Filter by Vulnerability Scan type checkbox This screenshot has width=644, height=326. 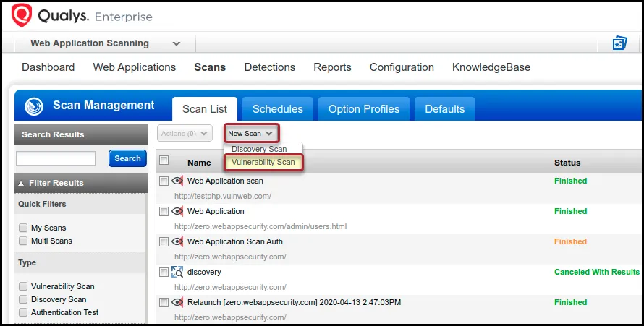pyautogui.click(x=23, y=286)
